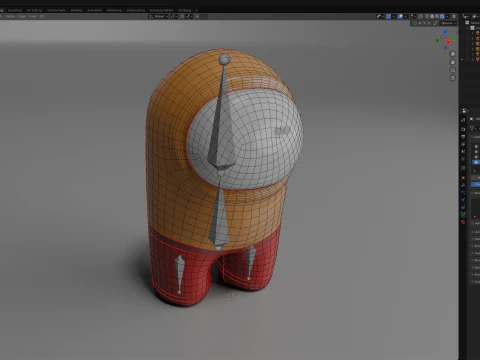Screen dimensions: 480x360
Task: Select rendered viewport shading
Action: (442, 16)
